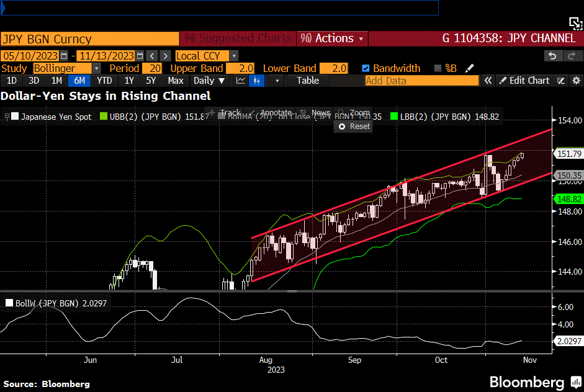Open the Local CCY currency dropdown

[x=234, y=56]
